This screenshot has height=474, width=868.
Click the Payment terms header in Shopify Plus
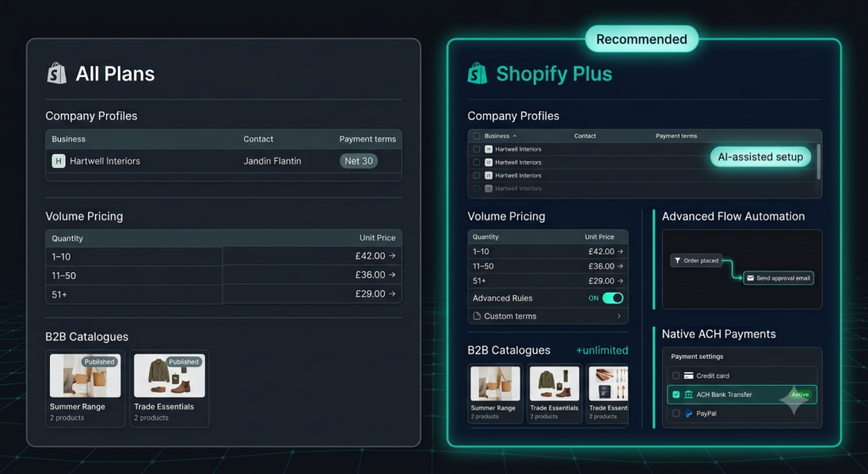[x=676, y=136]
